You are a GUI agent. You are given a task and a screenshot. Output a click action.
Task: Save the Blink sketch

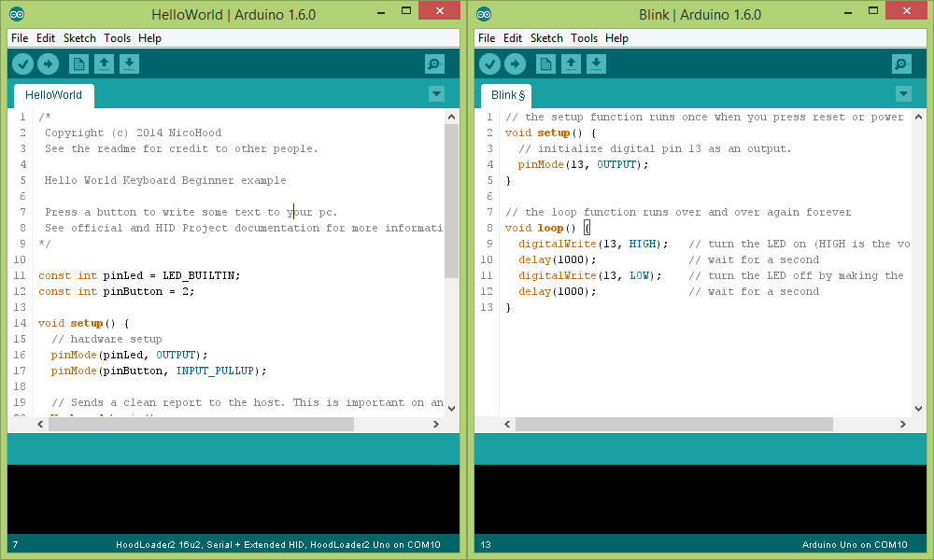click(x=595, y=63)
